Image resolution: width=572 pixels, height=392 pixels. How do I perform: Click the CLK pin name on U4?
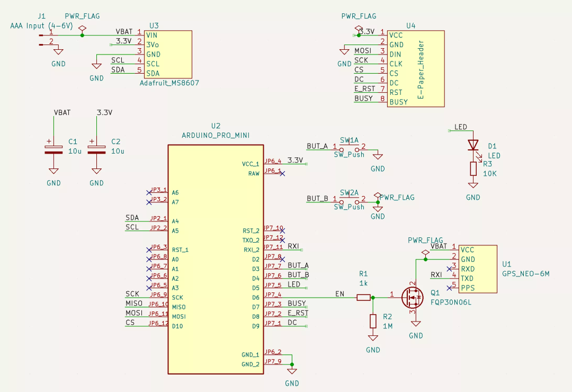pyautogui.click(x=396, y=64)
